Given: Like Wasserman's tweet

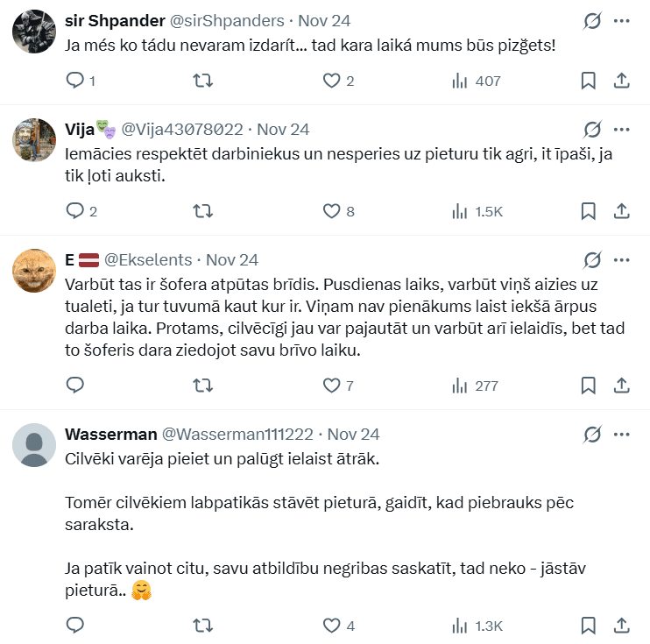Looking at the screenshot, I should point(331,626).
